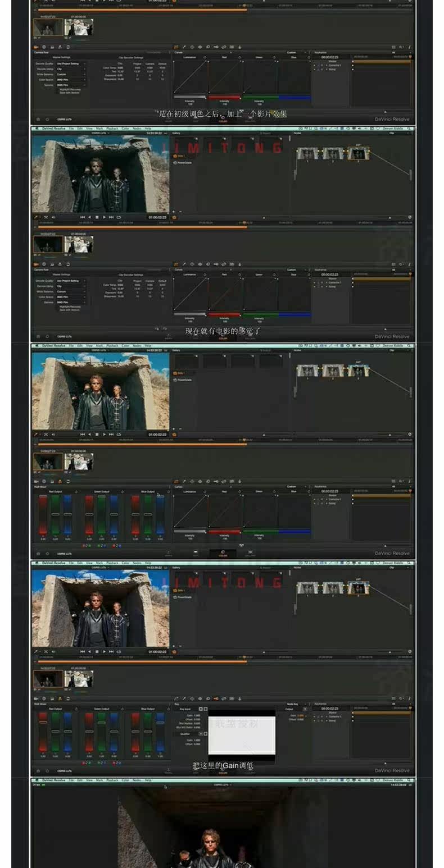Open Decode Quality dropdown in 电影的感觉 frame
Viewport: 444px width, 868px height.
click(71, 281)
